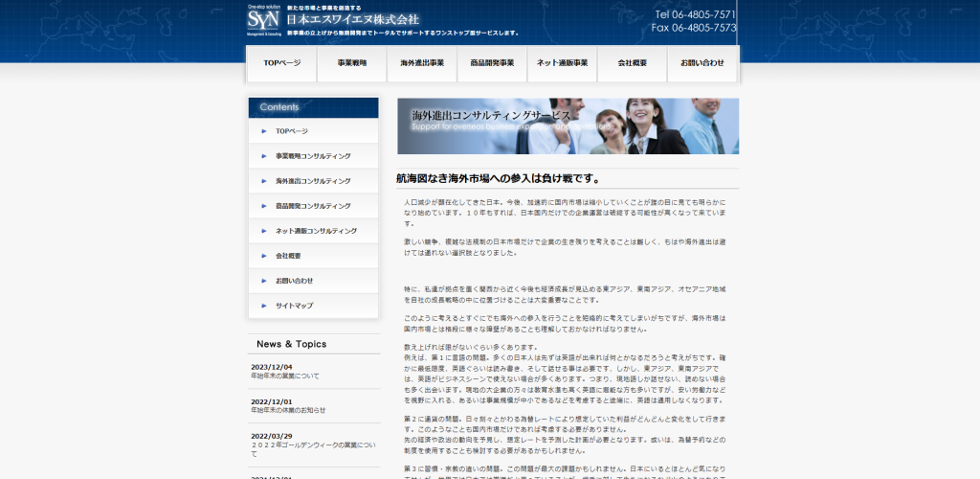The image size is (980, 479).
Task: Click arrow icon beside 事業戦略コンサルティング
Action: point(264,156)
